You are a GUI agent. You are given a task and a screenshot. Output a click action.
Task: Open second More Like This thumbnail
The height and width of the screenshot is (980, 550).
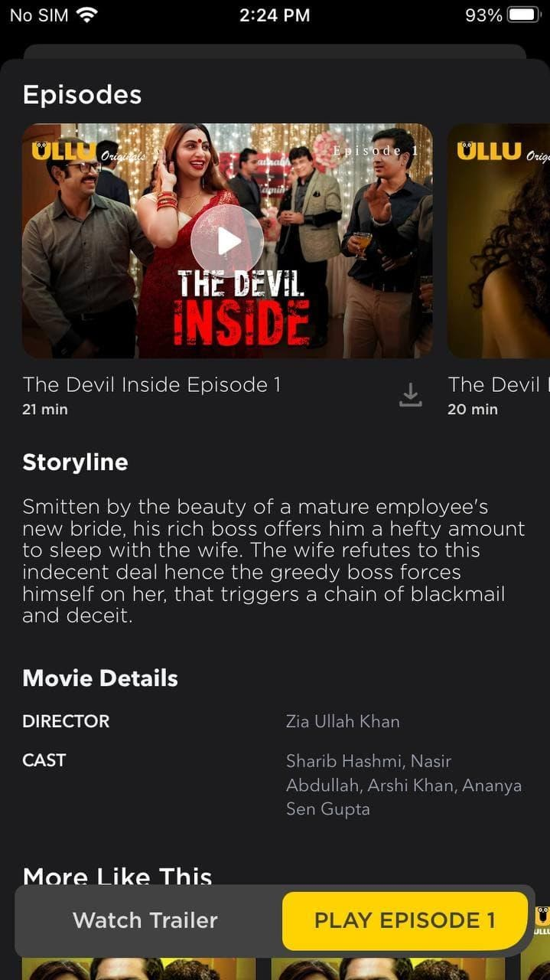(389, 969)
